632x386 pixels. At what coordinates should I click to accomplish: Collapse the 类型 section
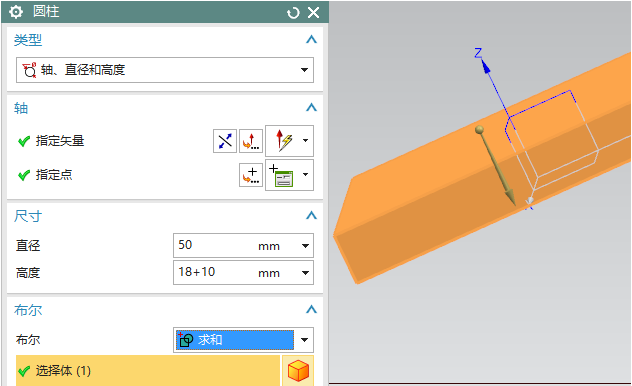click(311, 39)
